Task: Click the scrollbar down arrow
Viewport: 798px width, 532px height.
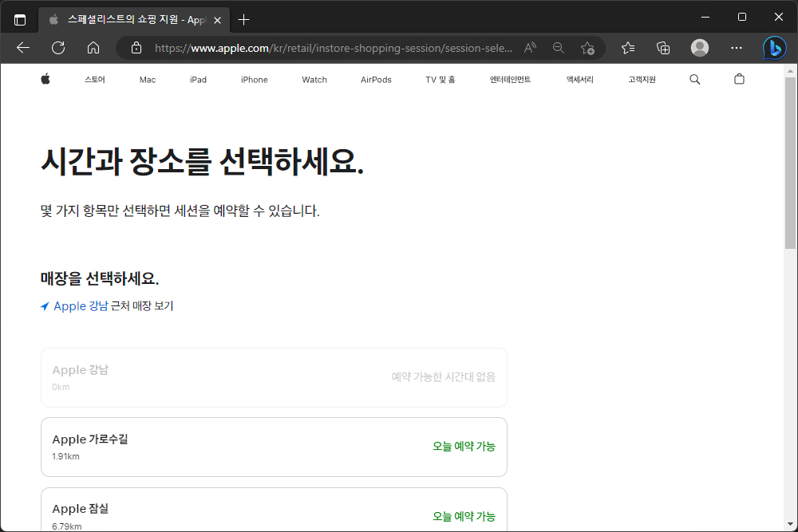Action: (x=790, y=524)
